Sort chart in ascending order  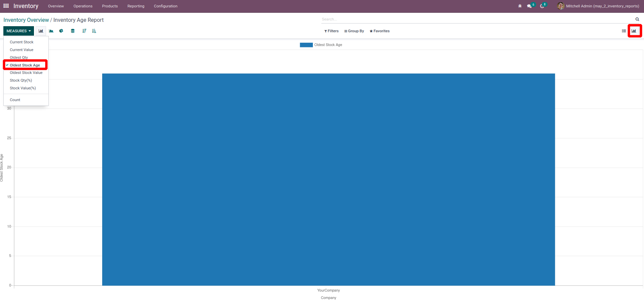point(94,31)
